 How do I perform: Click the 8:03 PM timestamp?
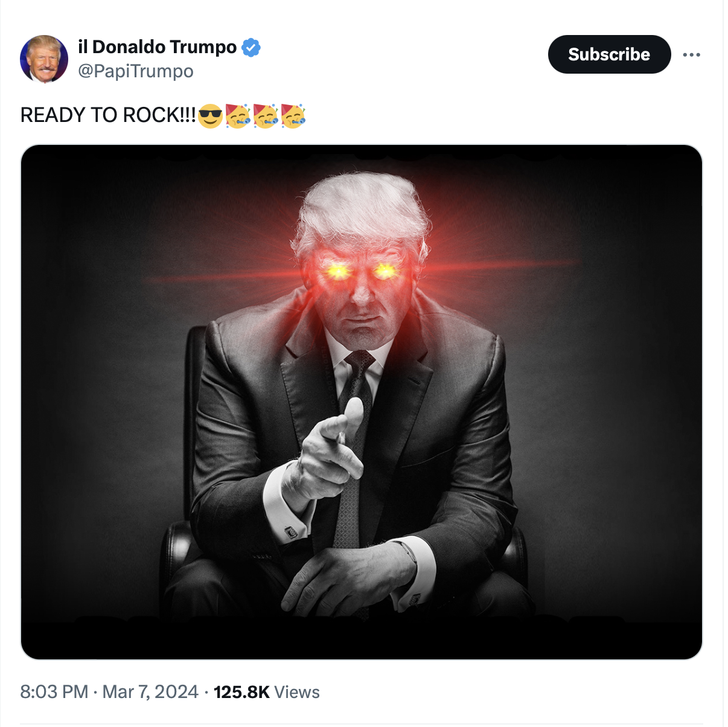coord(54,691)
